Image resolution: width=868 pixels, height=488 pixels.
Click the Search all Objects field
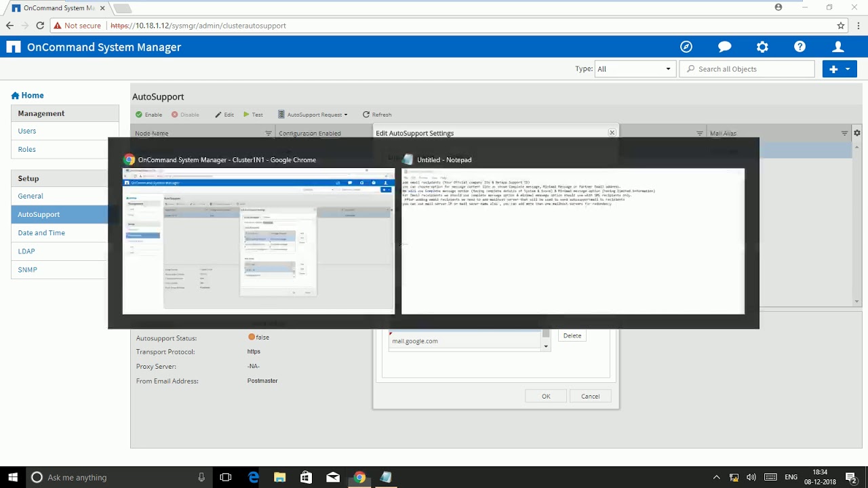point(747,68)
